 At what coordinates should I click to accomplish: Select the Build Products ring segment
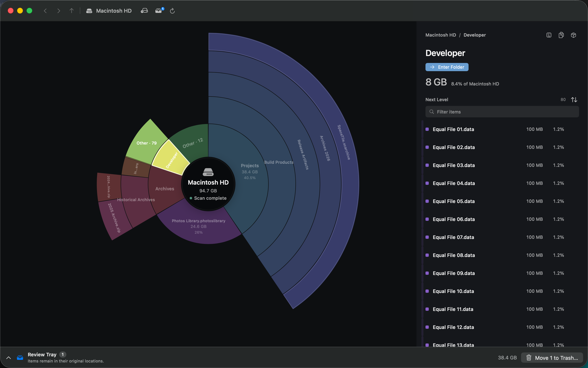coord(279,162)
